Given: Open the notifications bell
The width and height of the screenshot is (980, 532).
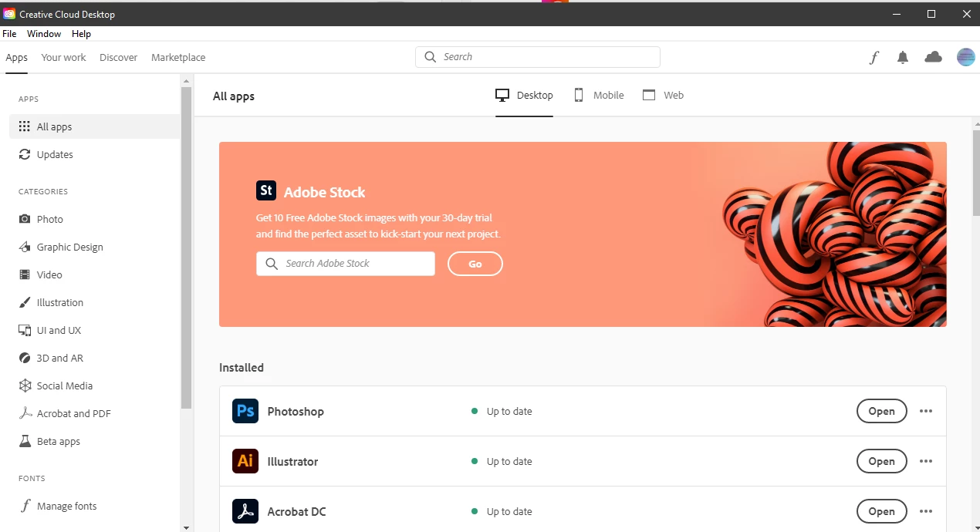Looking at the screenshot, I should click(903, 57).
